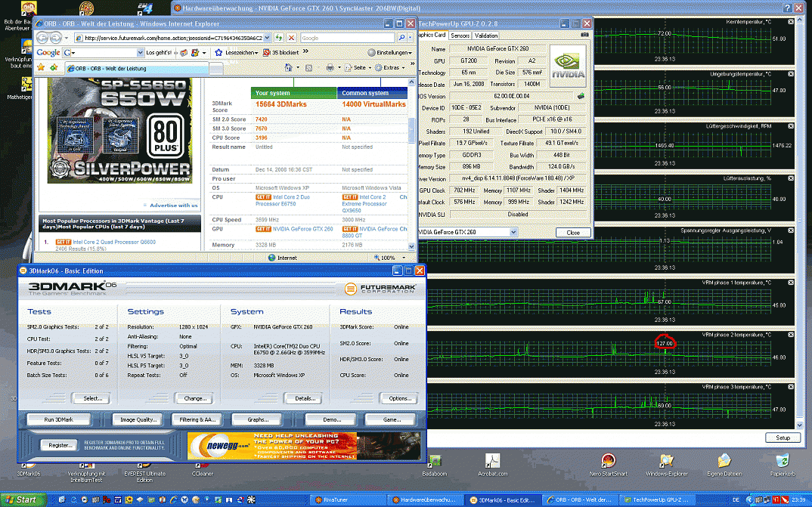
Task: Click the IE search magnifier icon
Action: point(401,38)
